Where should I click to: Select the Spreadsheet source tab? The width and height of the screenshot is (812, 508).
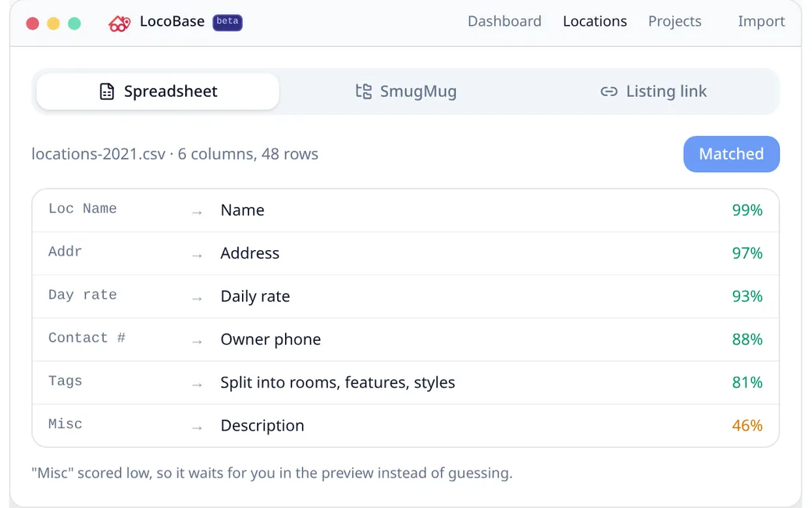[x=158, y=91]
